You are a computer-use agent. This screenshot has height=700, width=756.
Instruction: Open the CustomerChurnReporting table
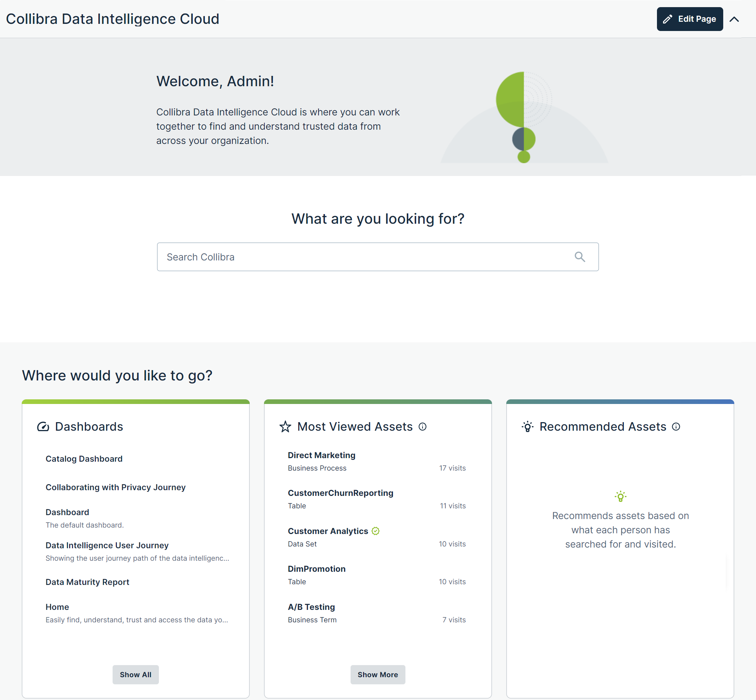[340, 493]
